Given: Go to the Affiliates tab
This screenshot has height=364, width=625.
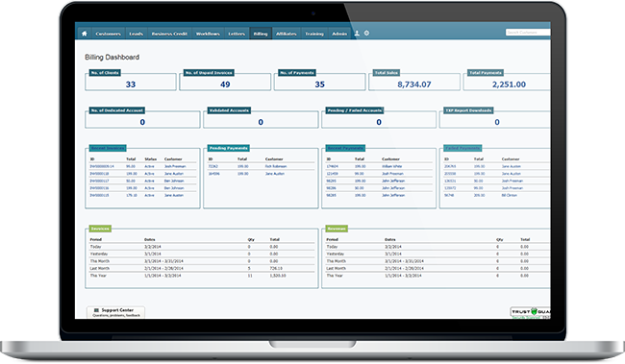Looking at the screenshot, I should 287,34.
